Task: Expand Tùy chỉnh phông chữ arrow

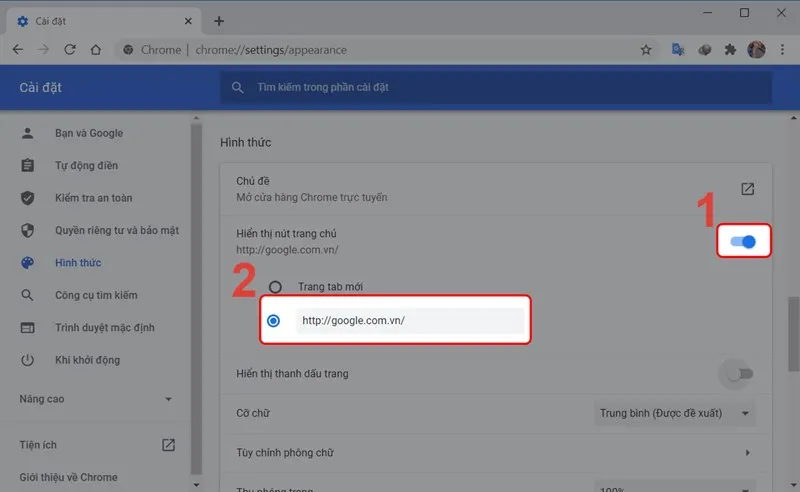Action: click(747, 453)
